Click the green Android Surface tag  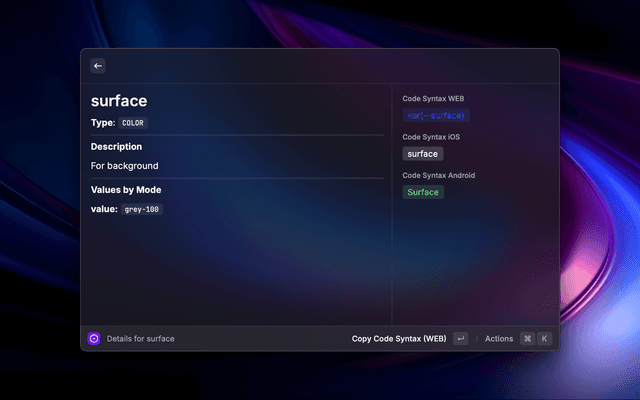422,192
